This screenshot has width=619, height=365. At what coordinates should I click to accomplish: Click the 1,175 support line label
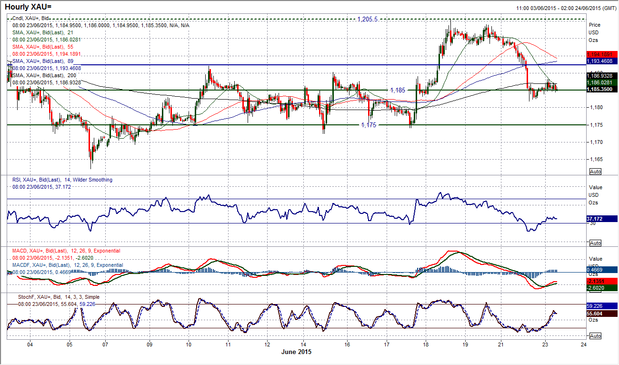(369, 125)
